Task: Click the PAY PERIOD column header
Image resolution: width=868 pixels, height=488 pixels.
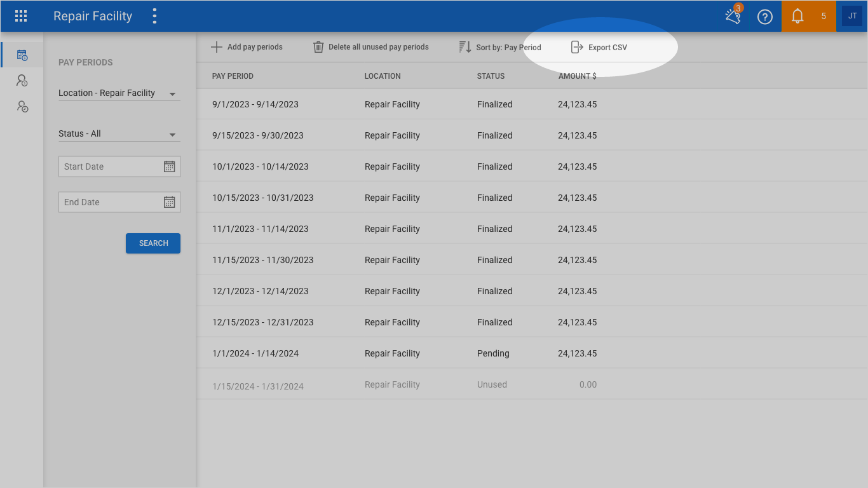Action: [x=233, y=76]
